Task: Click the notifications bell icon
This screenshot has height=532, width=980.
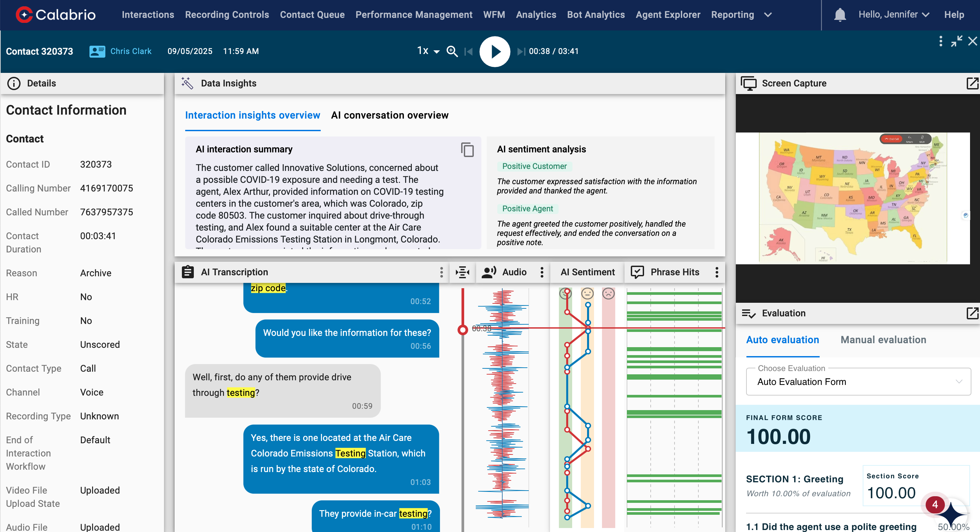Action: 840,15
